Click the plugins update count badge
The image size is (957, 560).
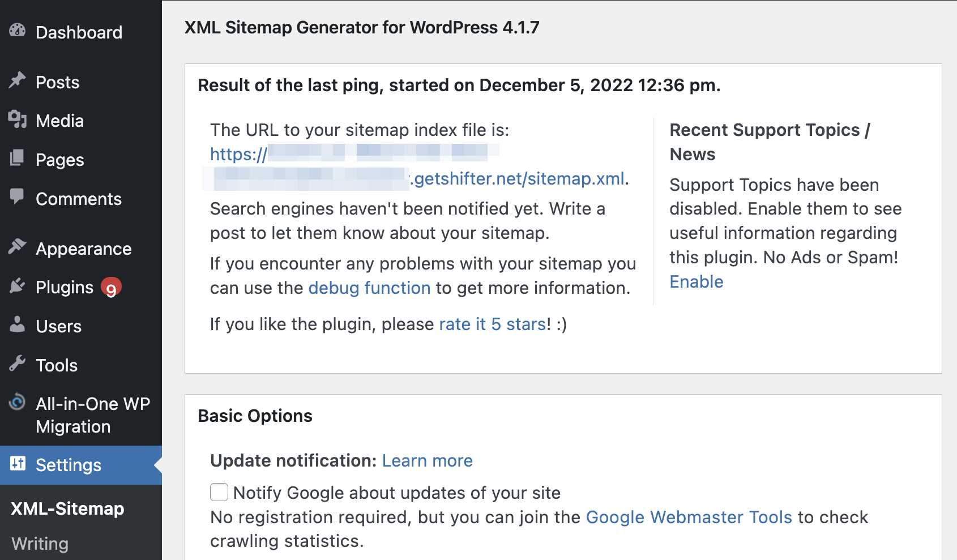pos(111,288)
